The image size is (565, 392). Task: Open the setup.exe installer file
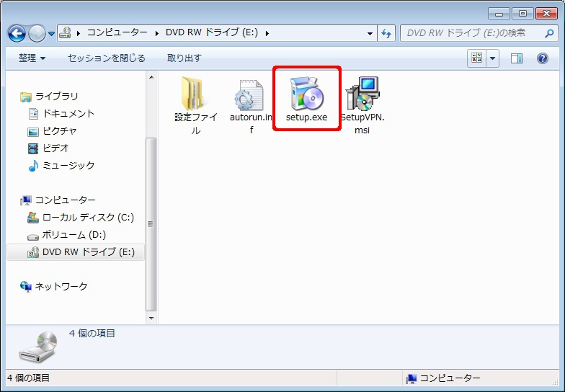coord(306,97)
